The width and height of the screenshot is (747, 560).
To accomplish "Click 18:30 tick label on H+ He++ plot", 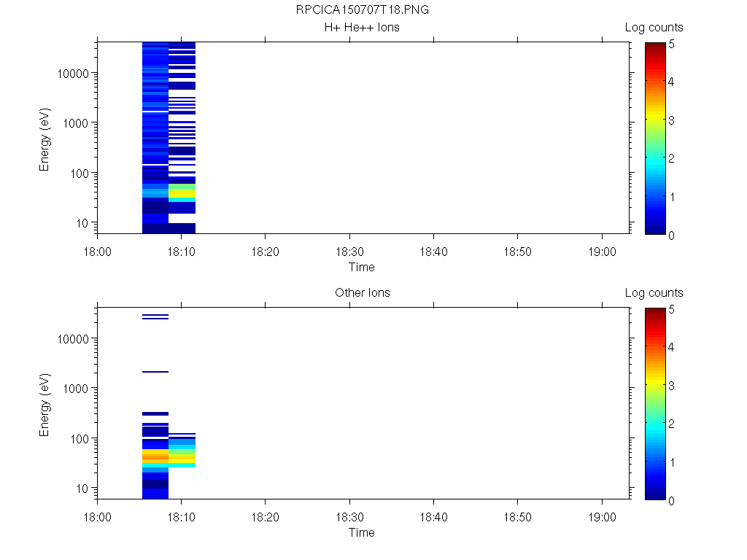I will pos(349,252).
